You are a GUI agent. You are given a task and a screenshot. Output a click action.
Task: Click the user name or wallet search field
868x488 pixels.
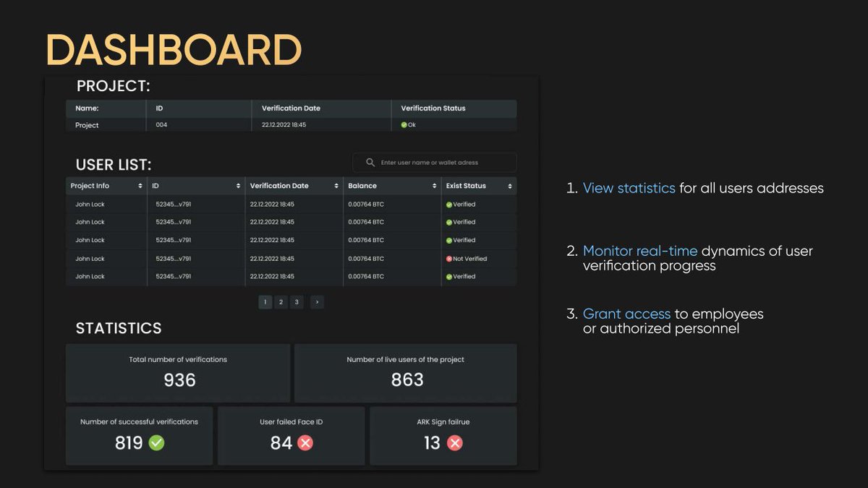[435, 163]
